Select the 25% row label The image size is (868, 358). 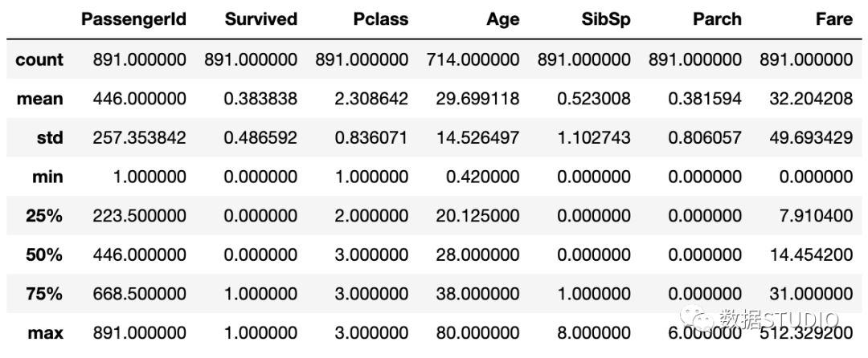[44, 216]
